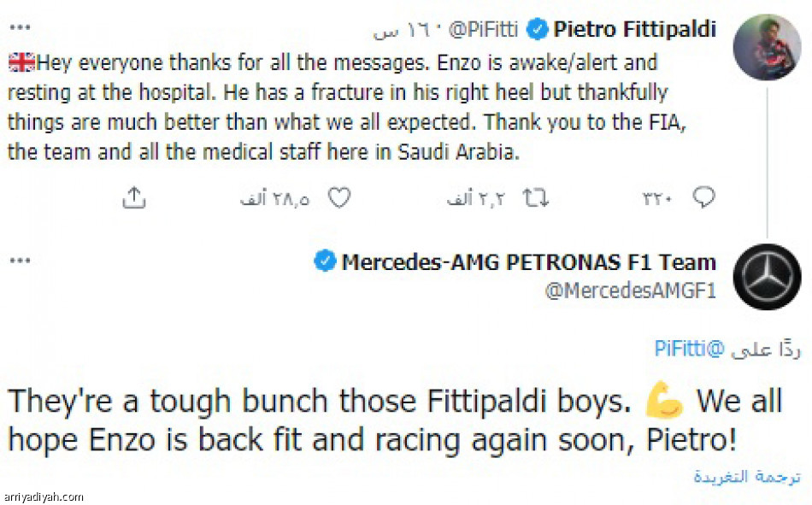The width and height of the screenshot is (812, 505).
Task: Click the @MercedesAMGF1 handle
Action: [x=631, y=291]
